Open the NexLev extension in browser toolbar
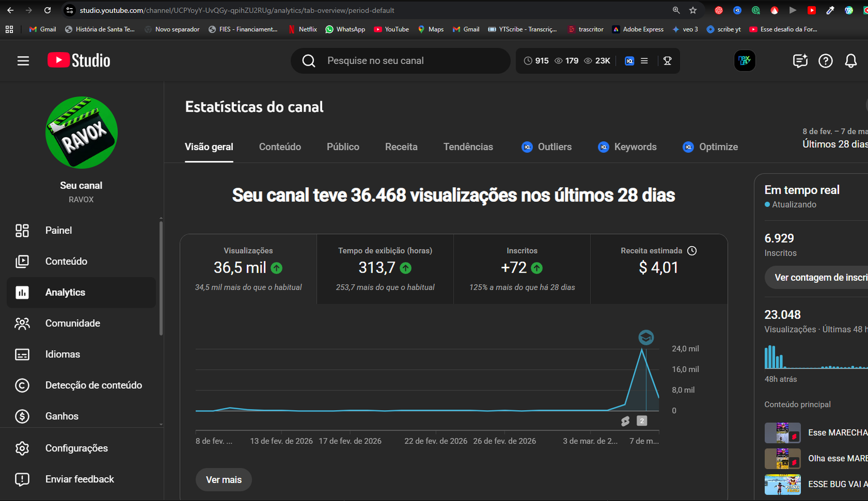This screenshot has width=868, height=501. (x=849, y=10)
